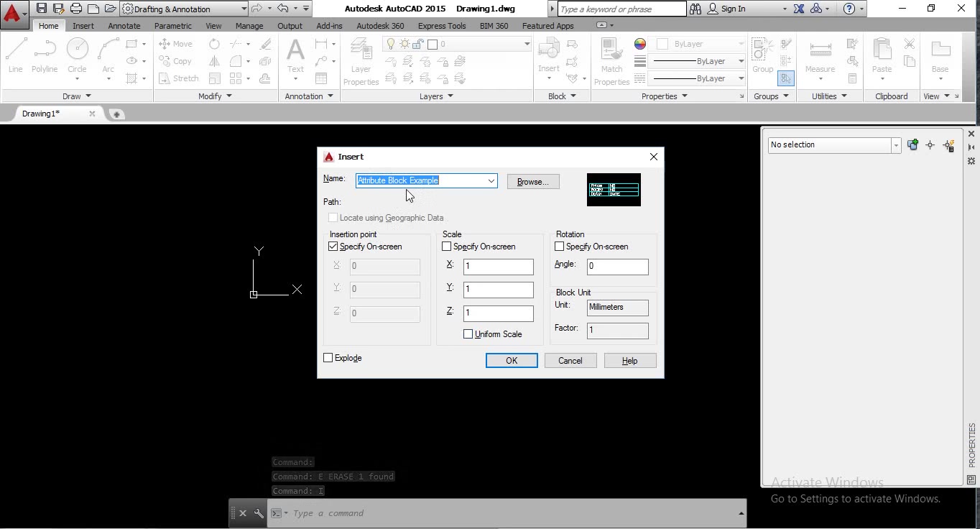The height and width of the screenshot is (529, 980).
Task: Open the Express Tools ribbon tab
Action: coord(442,26)
